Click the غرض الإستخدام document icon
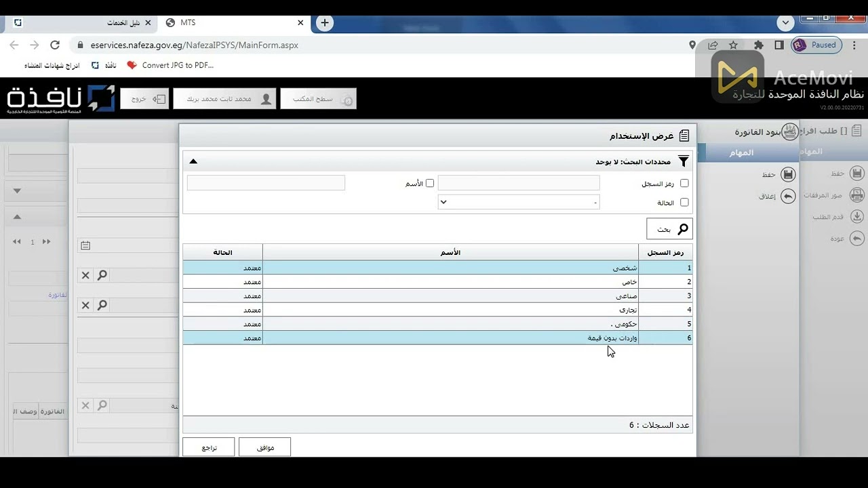Image resolution: width=868 pixels, height=488 pixels. tap(684, 136)
